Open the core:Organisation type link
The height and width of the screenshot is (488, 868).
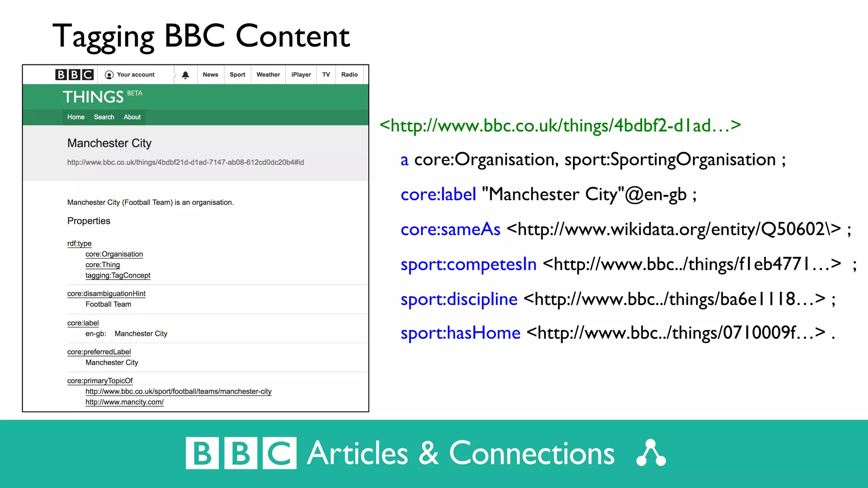pyautogui.click(x=114, y=254)
